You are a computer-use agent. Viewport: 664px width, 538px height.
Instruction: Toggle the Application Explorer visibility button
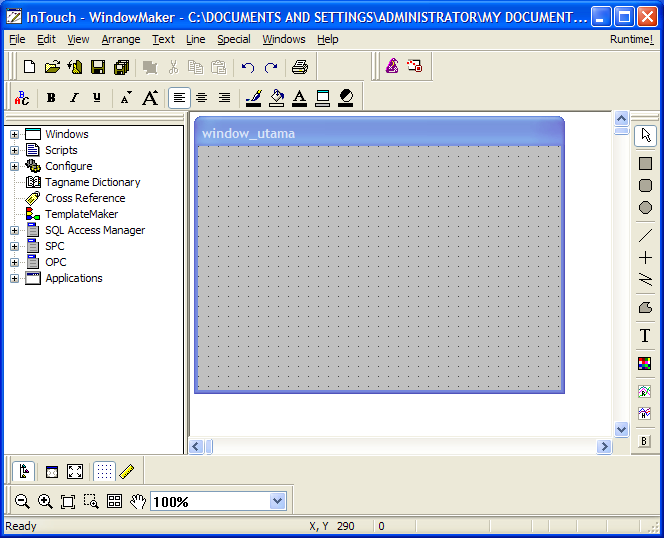tap(24, 471)
